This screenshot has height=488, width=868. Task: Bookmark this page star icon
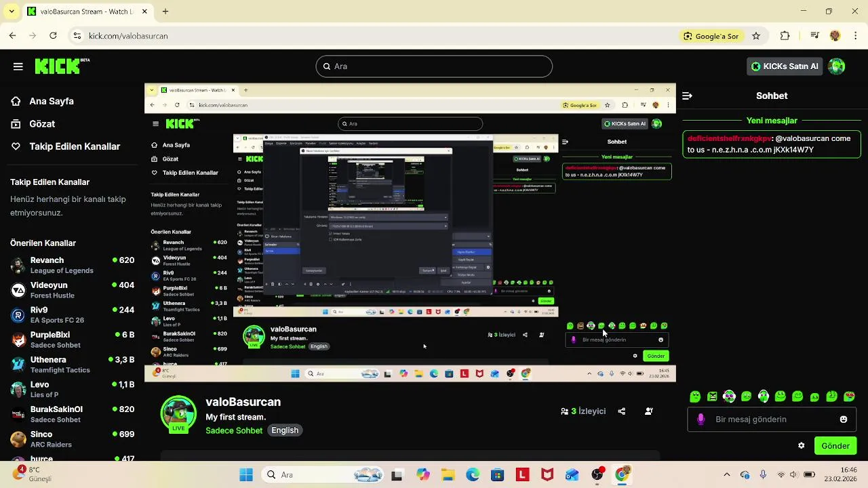[x=756, y=36]
